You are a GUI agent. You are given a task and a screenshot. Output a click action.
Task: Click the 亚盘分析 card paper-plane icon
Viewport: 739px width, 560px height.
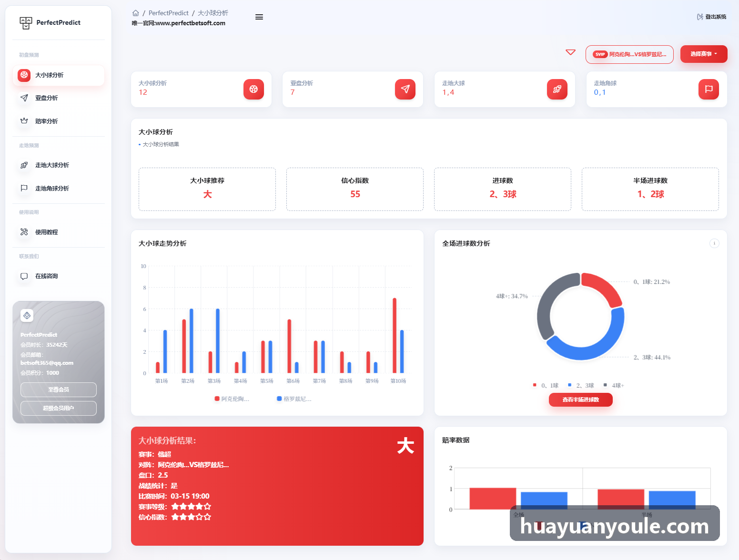point(405,89)
